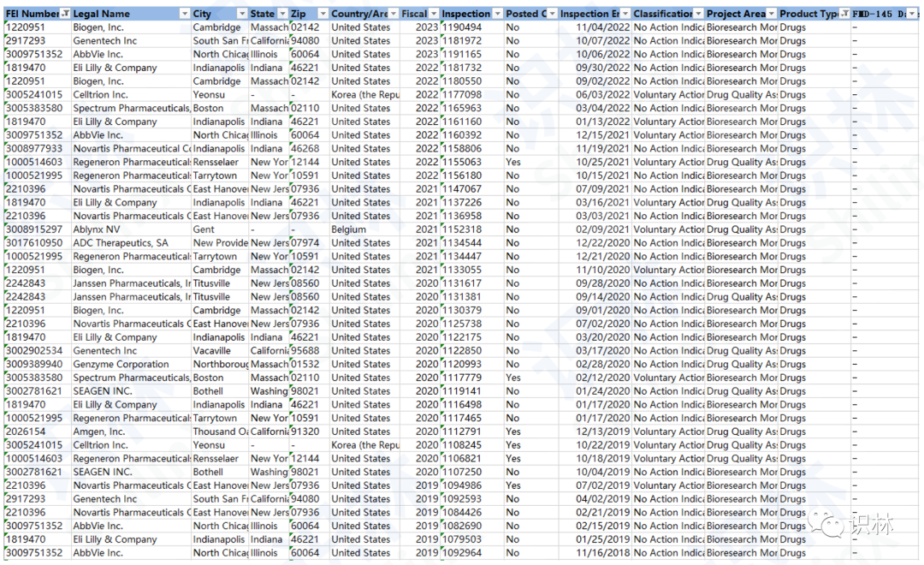The image size is (924, 565).
Task: Select FEI number cell 3002902534
Action: (x=38, y=351)
